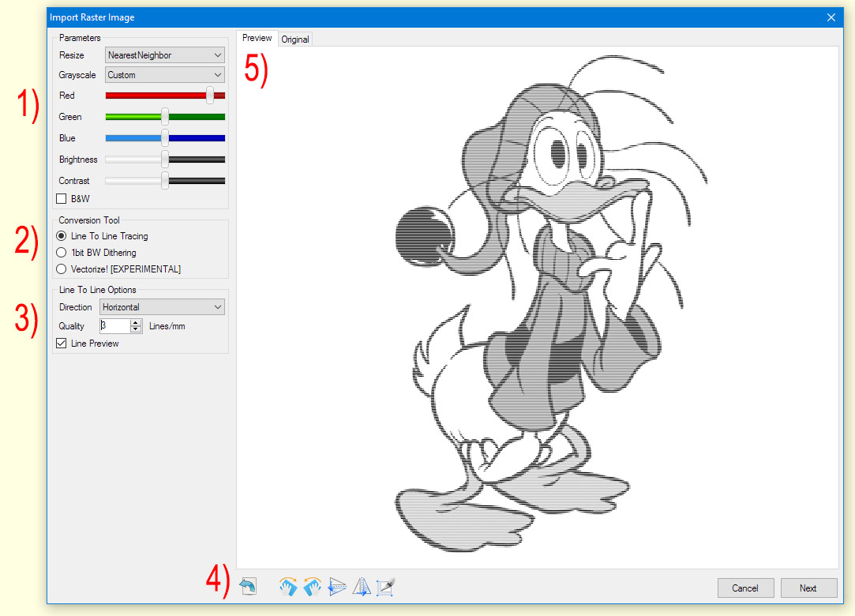
Task: Switch to the Original tab
Action: click(295, 39)
